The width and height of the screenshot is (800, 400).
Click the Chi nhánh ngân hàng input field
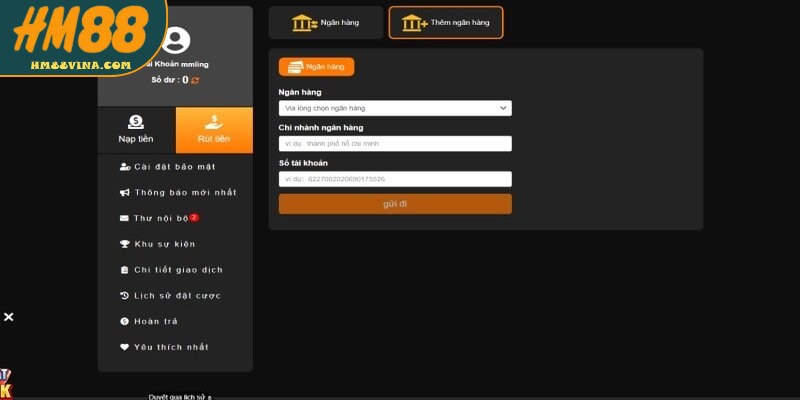point(395,144)
